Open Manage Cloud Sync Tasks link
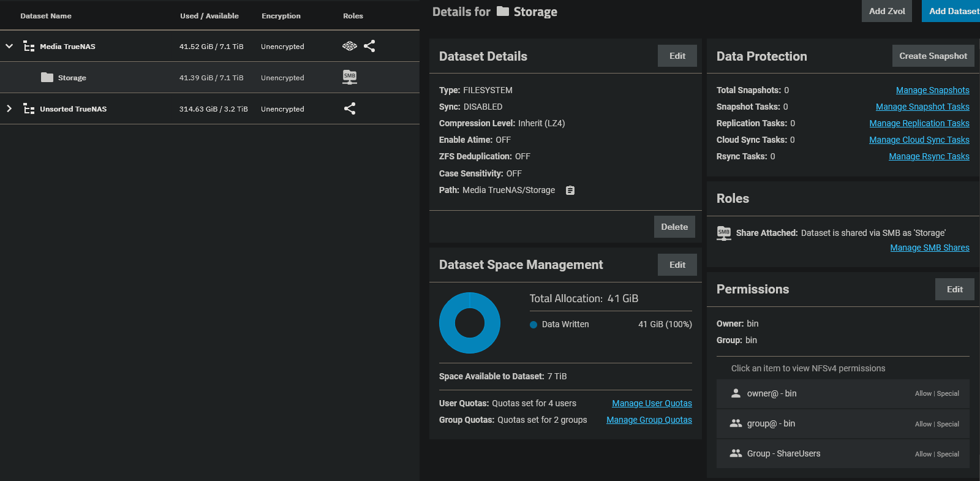 (919, 140)
